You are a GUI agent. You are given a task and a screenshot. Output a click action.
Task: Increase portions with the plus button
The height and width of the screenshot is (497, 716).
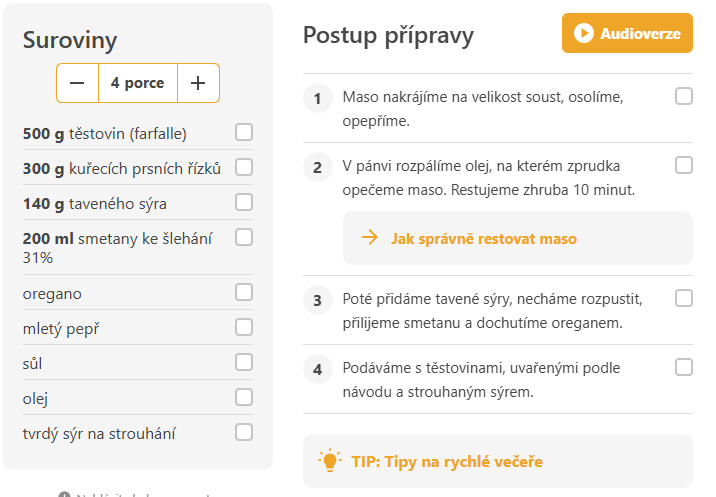198,83
